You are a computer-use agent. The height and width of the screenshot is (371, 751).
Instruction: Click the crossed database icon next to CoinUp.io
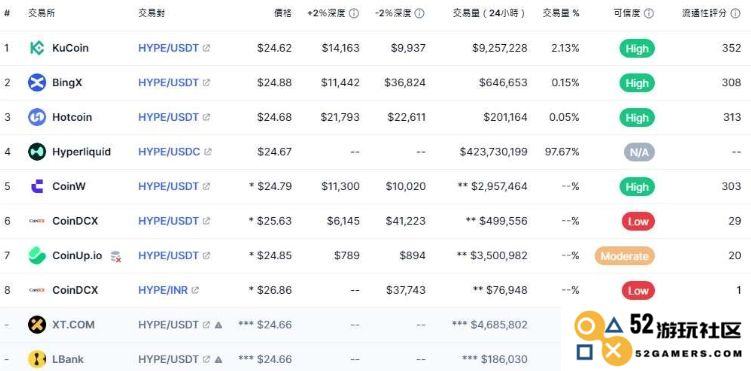[115, 256]
